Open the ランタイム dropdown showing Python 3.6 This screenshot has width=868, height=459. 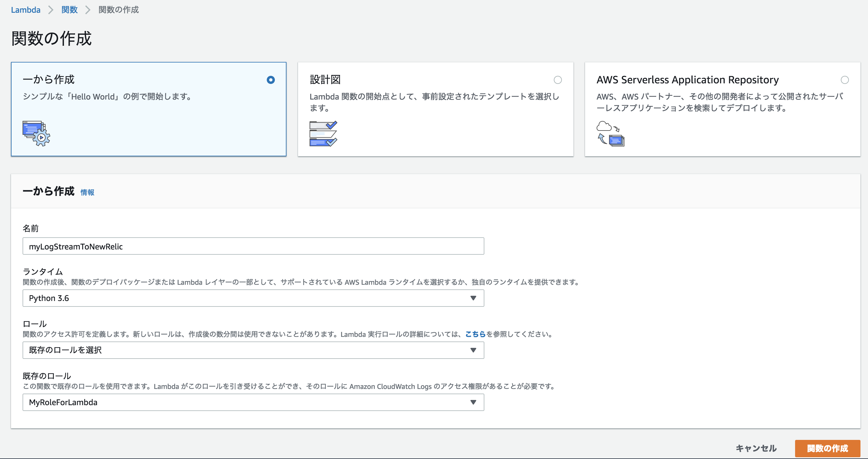[253, 298]
